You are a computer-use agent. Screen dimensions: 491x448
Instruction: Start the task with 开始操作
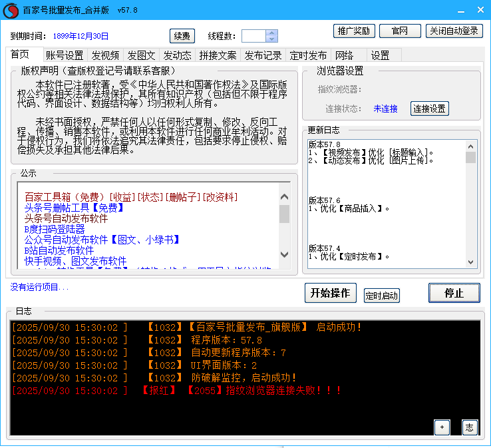pyautogui.click(x=331, y=293)
